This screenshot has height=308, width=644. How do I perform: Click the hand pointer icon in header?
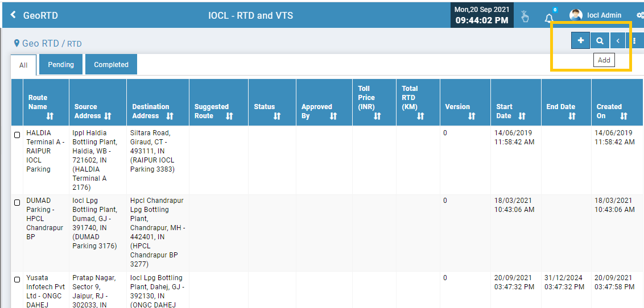[525, 16]
